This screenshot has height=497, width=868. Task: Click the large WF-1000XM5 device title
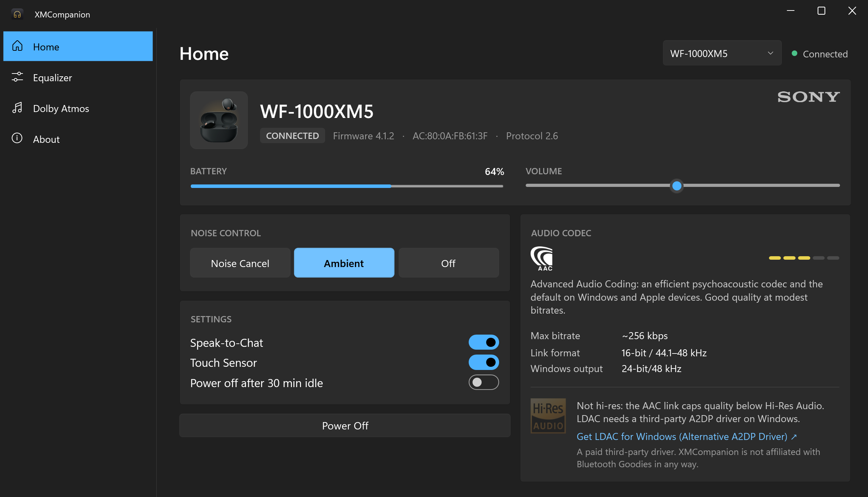click(316, 111)
